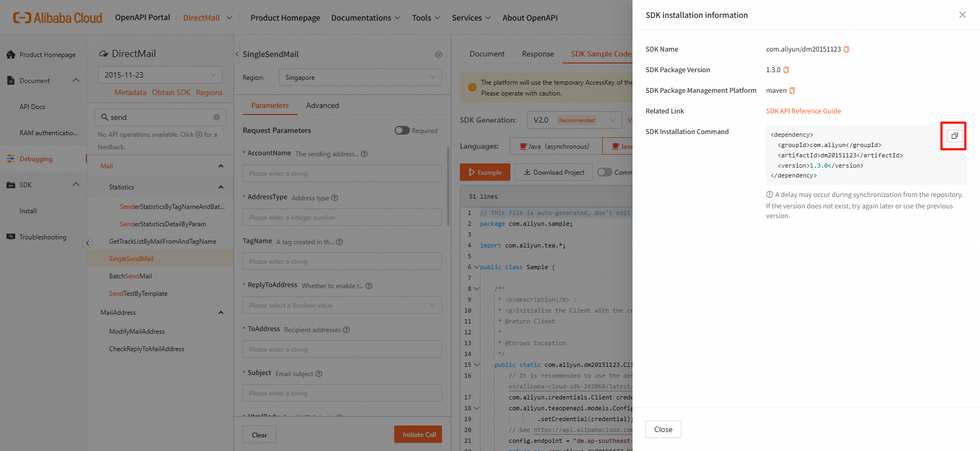This screenshot has height=451, width=980.
Task: Switch to the Advanced tab
Action: (x=323, y=105)
